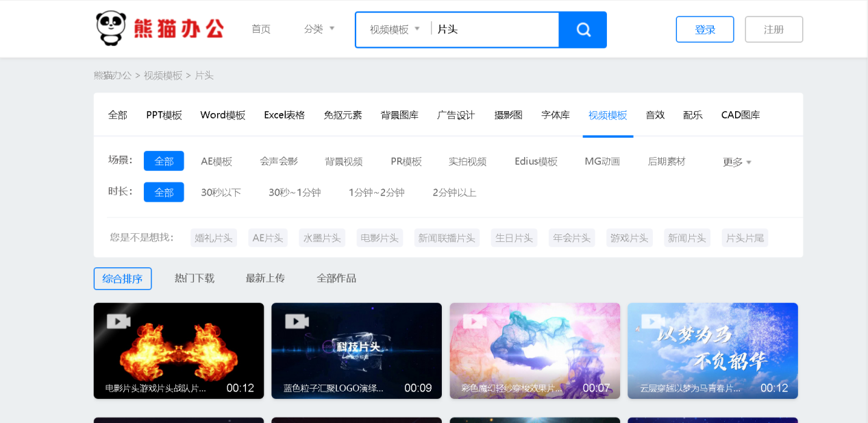Screen dimensions: 868x423
Task: Open the 视频模板 search category dropdown
Action: click(393, 29)
